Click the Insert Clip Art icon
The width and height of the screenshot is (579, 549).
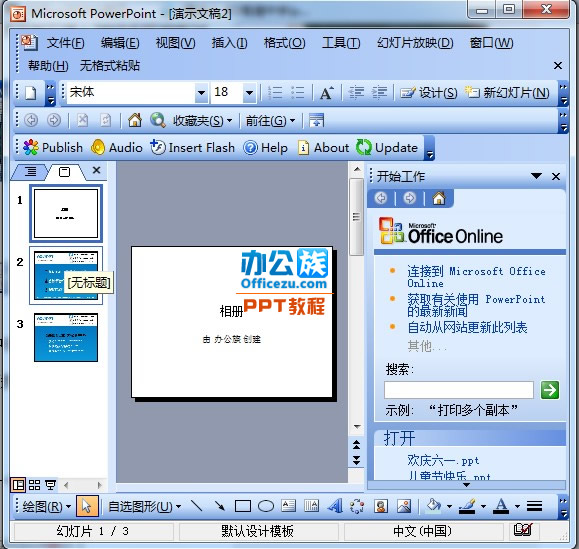coord(381,506)
